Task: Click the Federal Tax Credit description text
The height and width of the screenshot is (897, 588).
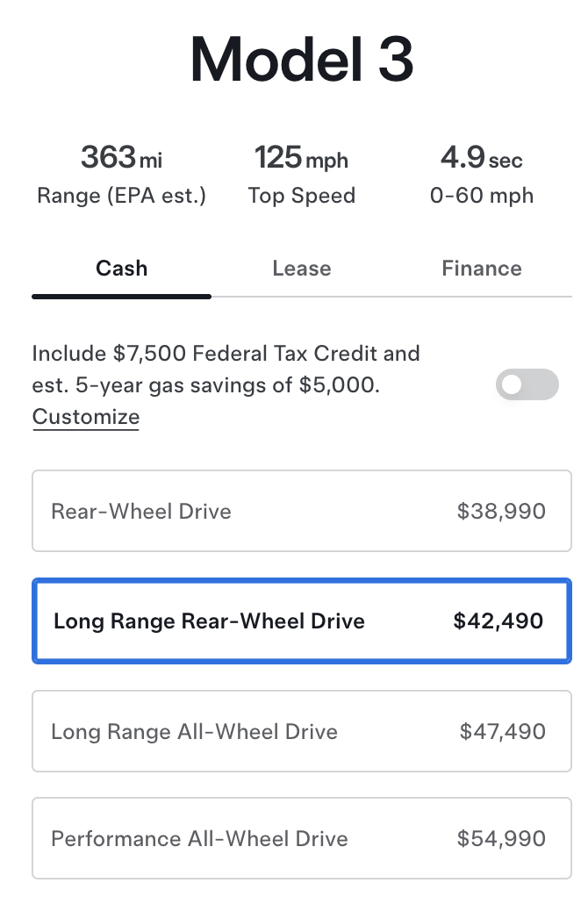Action: [x=226, y=370]
